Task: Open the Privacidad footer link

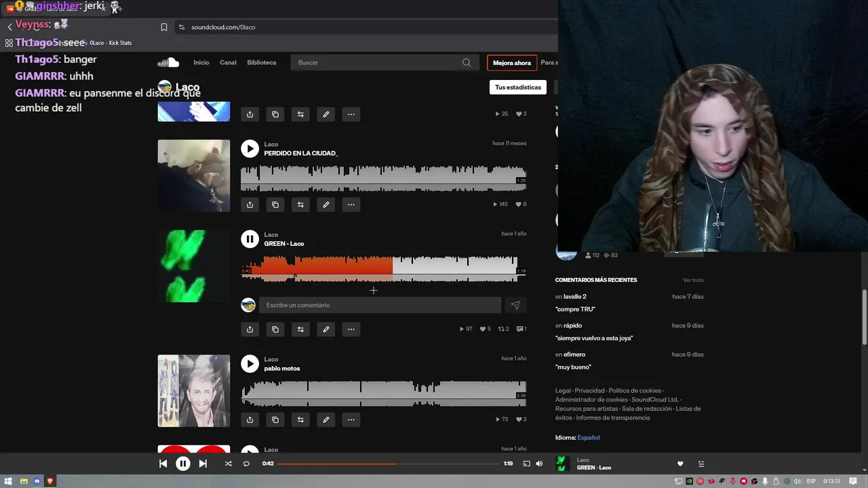Action: [589, 390]
